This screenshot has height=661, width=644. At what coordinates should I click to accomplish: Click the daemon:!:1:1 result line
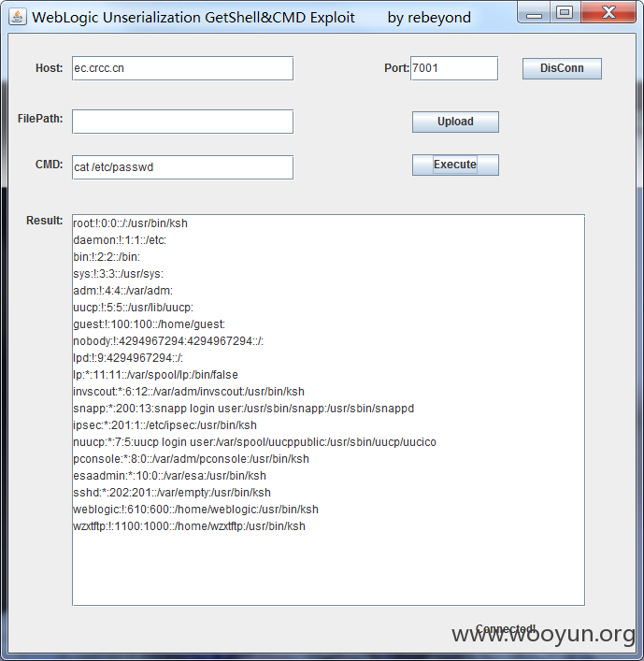(x=120, y=240)
